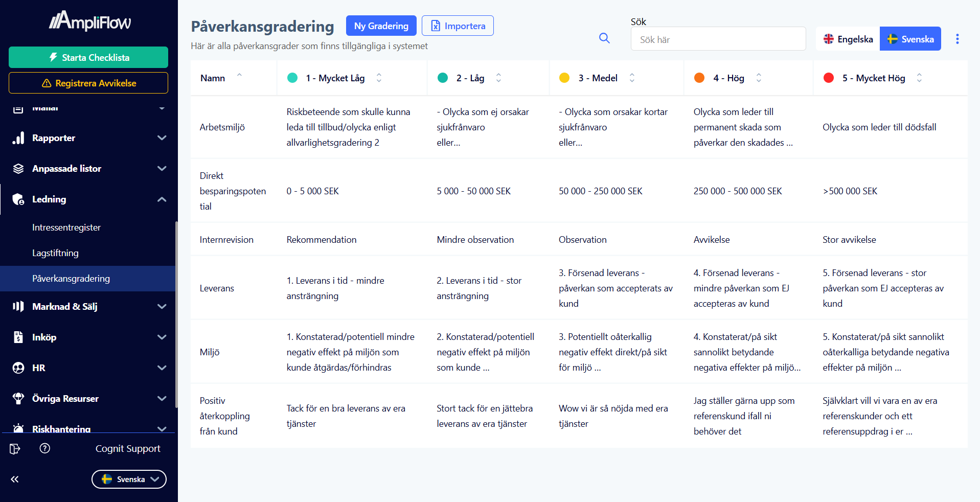Click the magnifying glass search icon
This screenshot has width=980, height=502.
604,38
